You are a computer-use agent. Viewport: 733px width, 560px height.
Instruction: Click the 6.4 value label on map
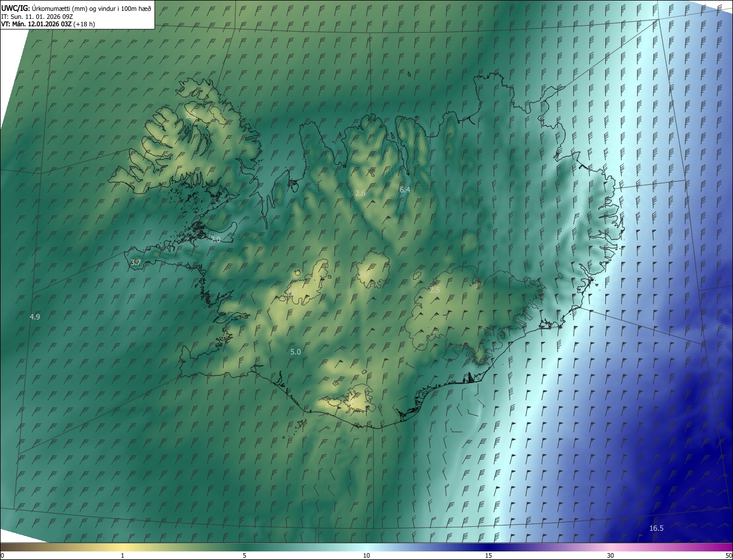coord(405,190)
